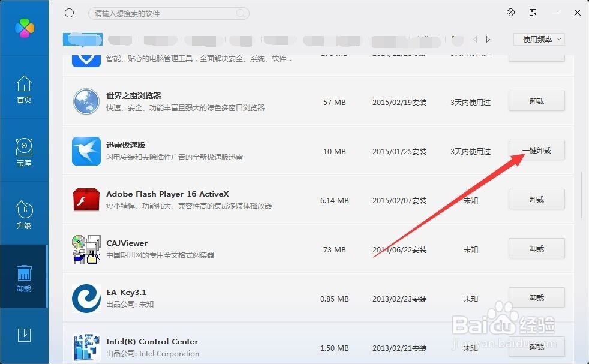Click 出品公司: Intel Corporation text
The image size is (589, 364).
[152, 353]
